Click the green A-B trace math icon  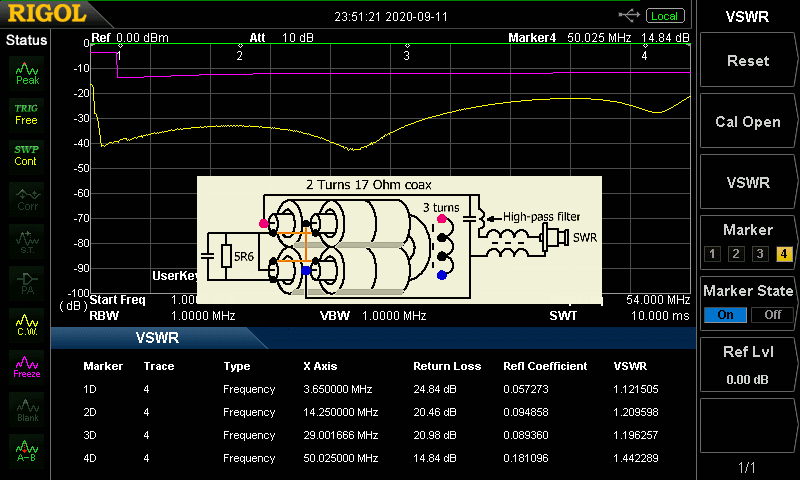27,452
